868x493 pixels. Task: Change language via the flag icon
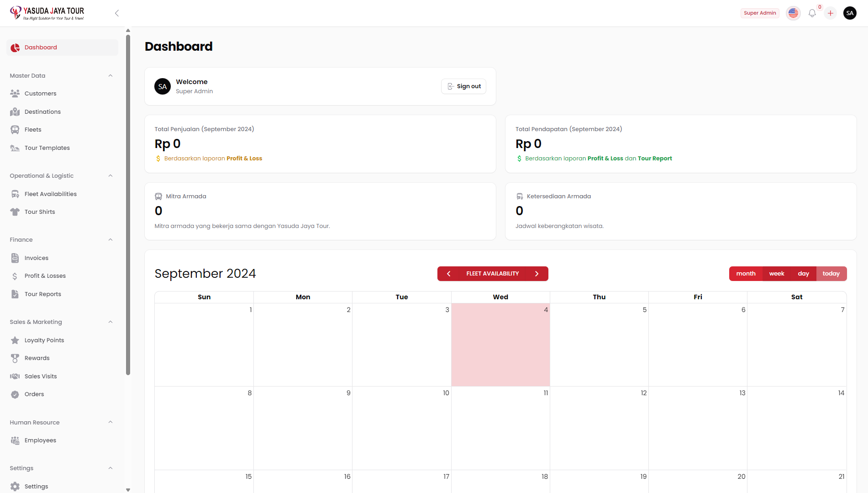(794, 13)
